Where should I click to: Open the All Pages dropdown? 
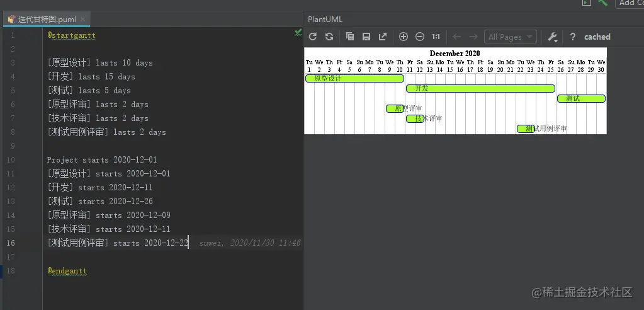pyautogui.click(x=511, y=37)
